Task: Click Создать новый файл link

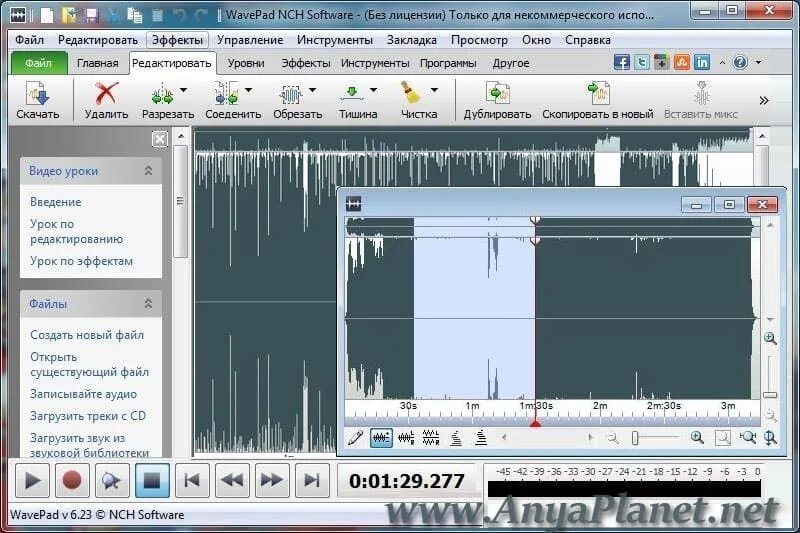Action: point(87,335)
